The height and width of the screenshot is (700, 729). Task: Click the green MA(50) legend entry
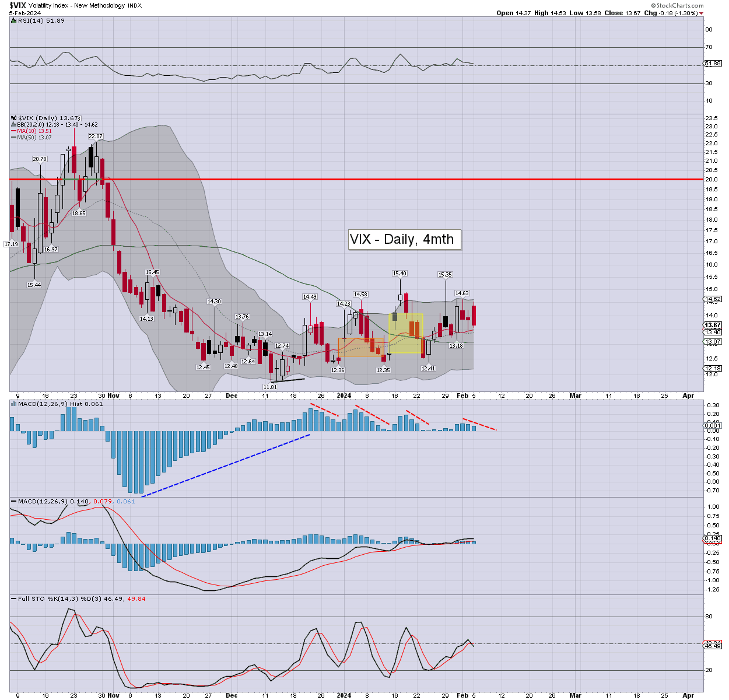pyautogui.click(x=26, y=138)
